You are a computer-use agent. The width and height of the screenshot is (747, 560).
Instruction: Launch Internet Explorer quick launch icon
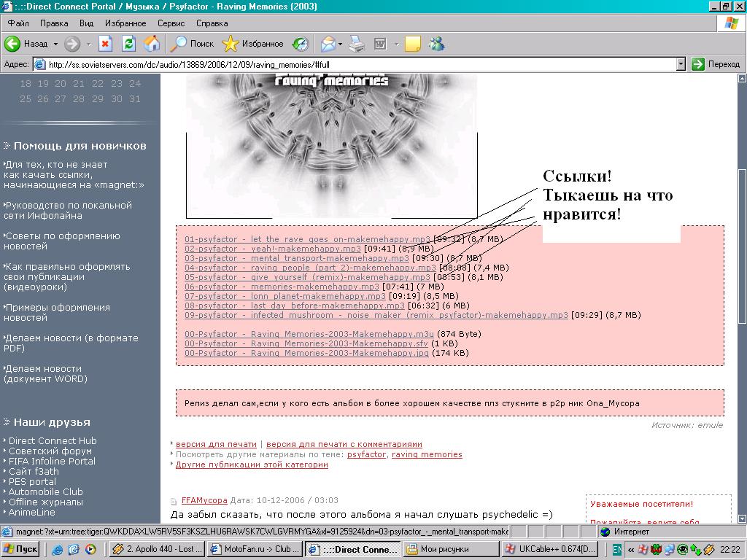coord(58,550)
